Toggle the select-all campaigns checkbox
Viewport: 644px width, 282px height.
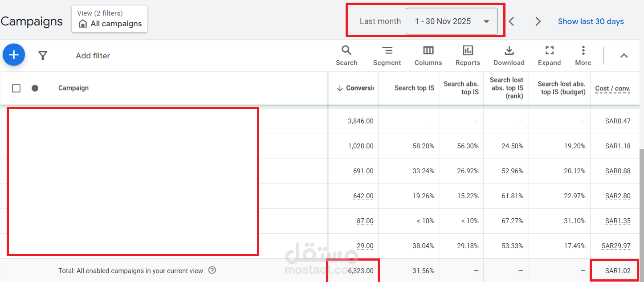[16, 88]
